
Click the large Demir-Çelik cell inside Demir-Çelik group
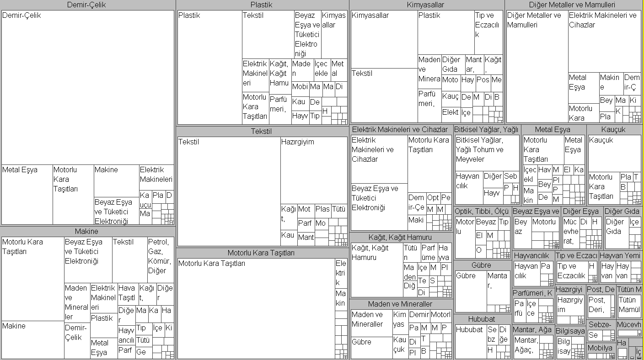(88, 87)
